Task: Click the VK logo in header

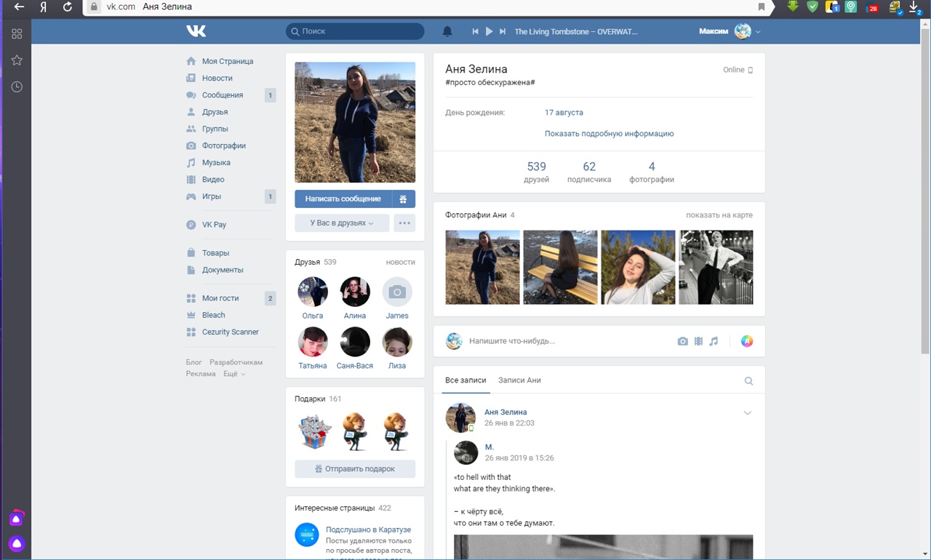Action: pos(196,31)
